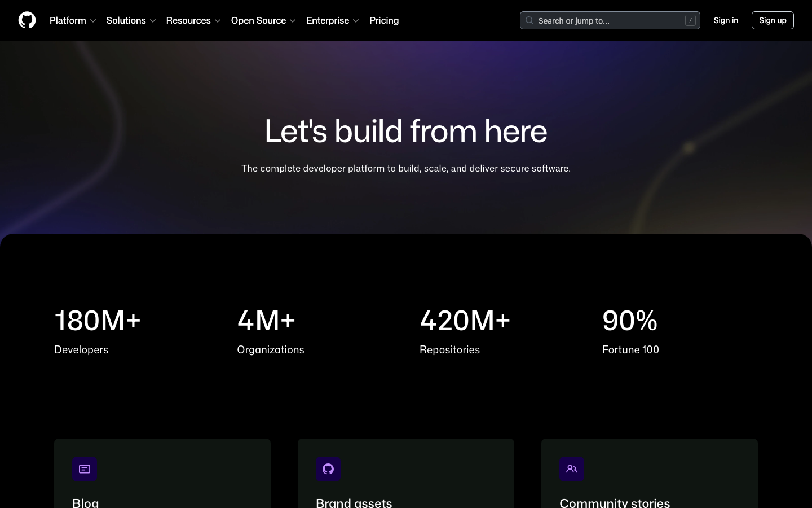Click the "4M+" statistic

click(x=266, y=321)
